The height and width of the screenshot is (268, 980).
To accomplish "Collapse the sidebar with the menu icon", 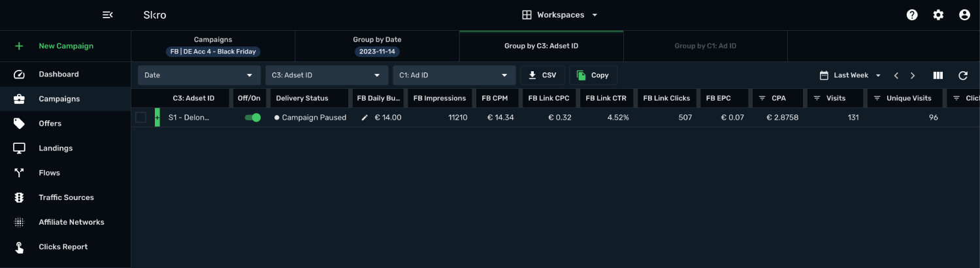I will tap(108, 14).
